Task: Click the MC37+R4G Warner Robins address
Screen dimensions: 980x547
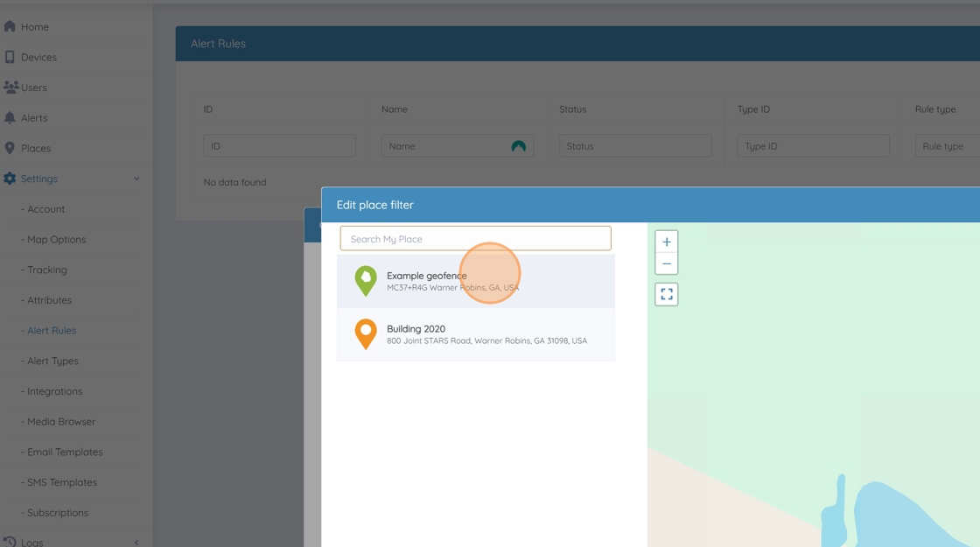Action: point(453,288)
